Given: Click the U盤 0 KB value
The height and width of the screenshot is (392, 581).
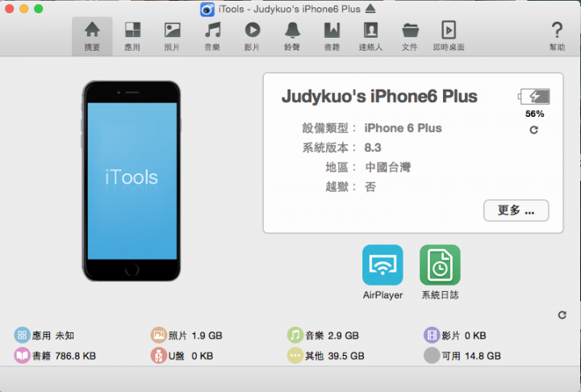Looking at the screenshot, I should 203,356.
